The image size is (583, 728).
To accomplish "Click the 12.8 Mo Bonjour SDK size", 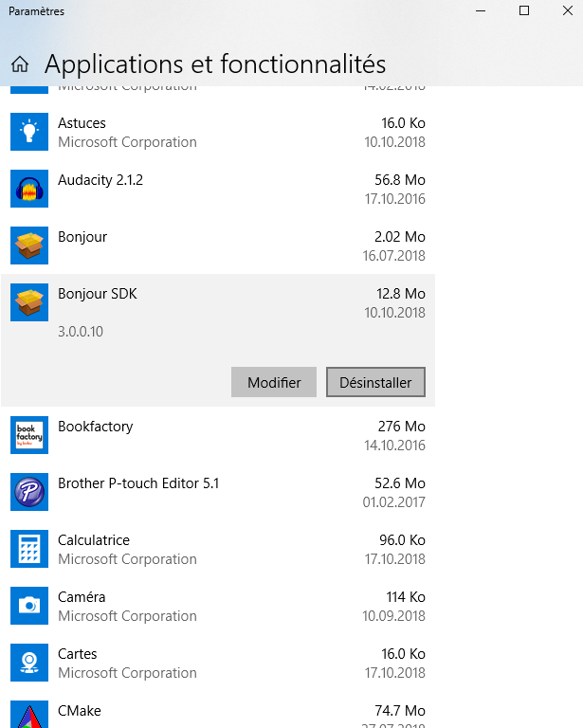I will 401,294.
